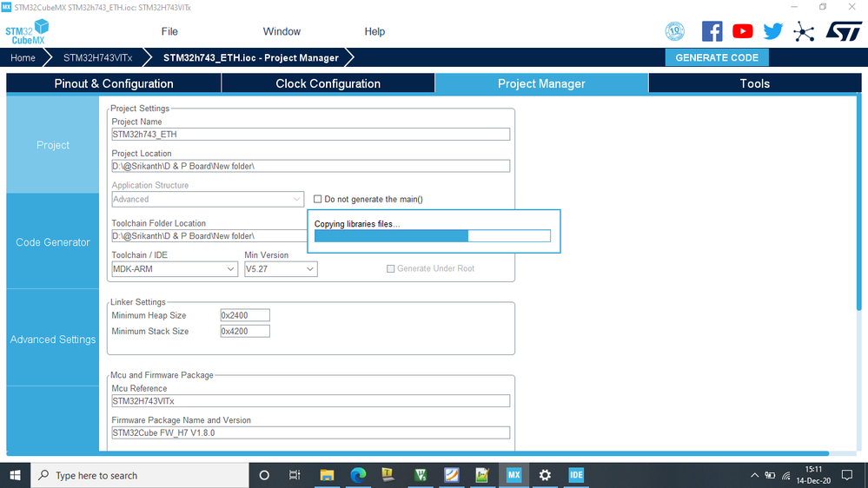The width and height of the screenshot is (868, 488).
Task: Open the Help menu
Action: pos(374,31)
